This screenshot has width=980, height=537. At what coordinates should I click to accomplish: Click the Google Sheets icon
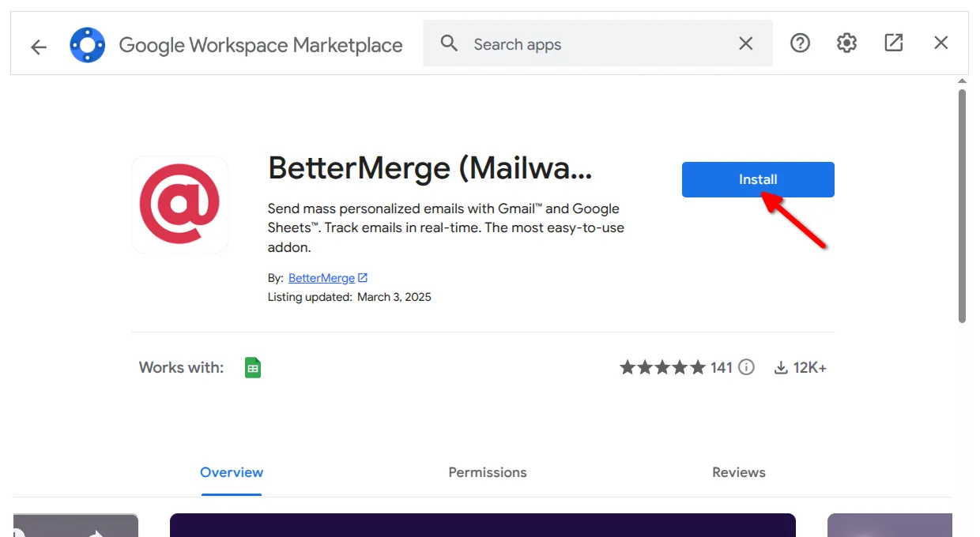(253, 367)
